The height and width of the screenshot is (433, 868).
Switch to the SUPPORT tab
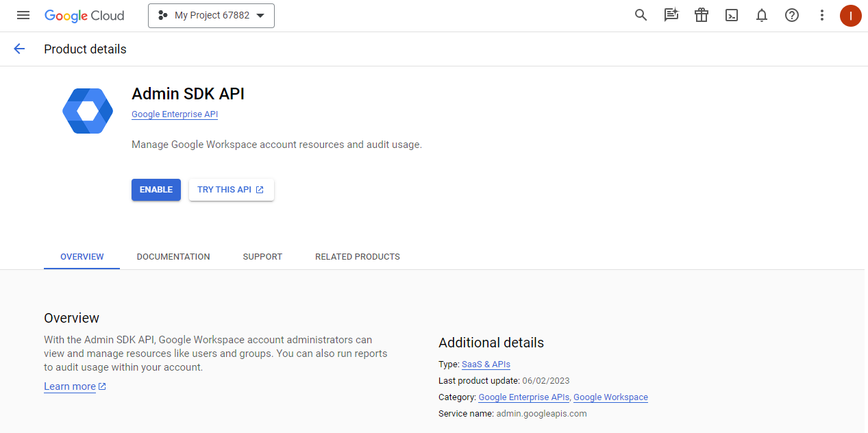point(262,256)
